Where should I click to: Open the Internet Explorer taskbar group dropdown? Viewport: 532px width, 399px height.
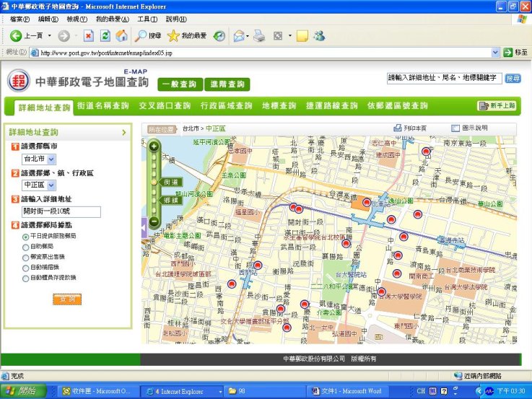pos(221,392)
